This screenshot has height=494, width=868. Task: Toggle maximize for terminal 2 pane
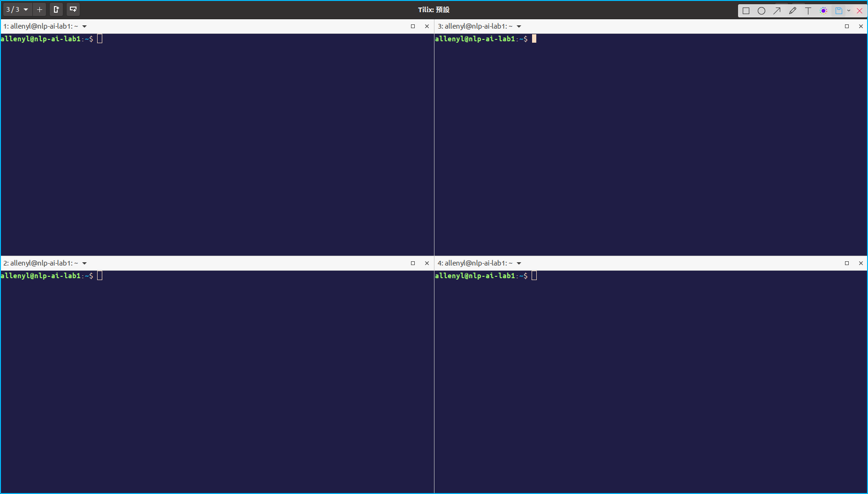413,263
